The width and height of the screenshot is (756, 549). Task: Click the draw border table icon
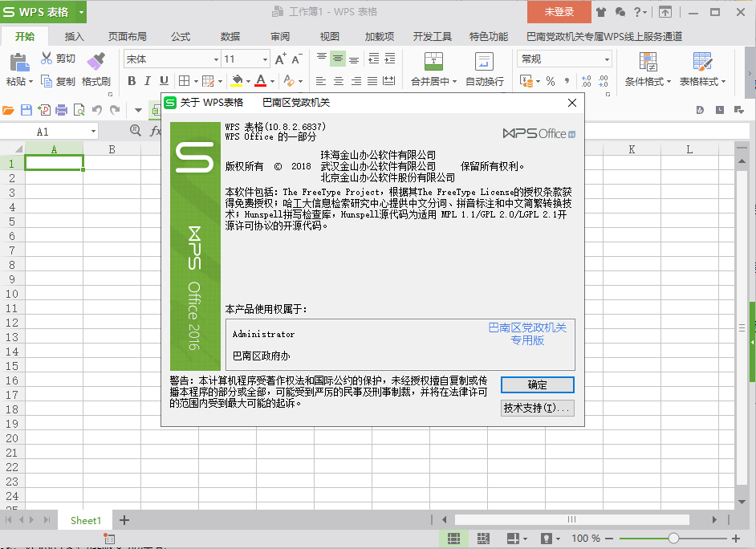pyautogui.click(x=209, y=81)
